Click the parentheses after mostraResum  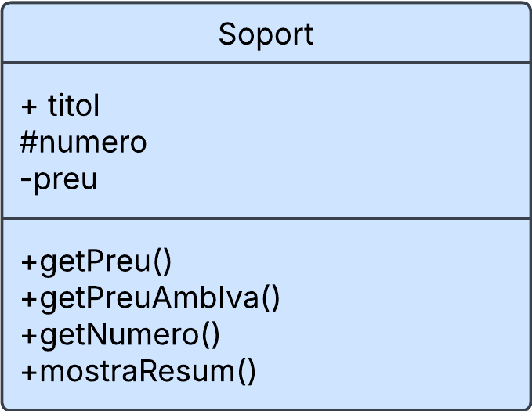[x=246, y=372]
